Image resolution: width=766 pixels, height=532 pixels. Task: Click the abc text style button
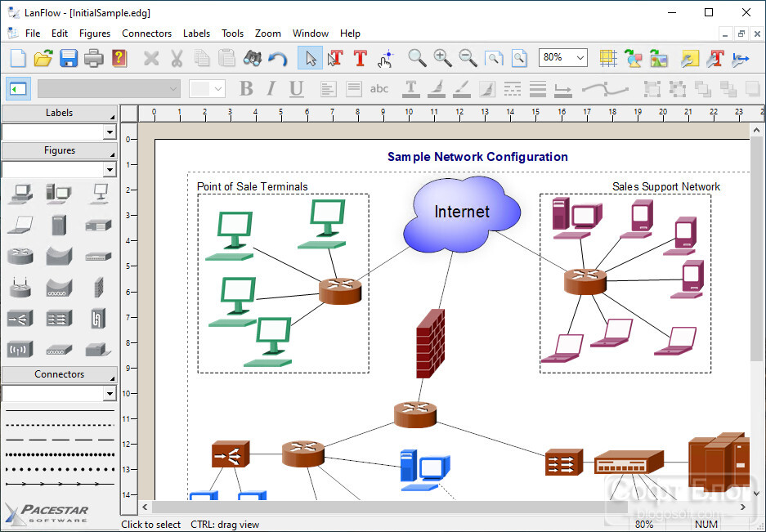tap(379, 89)
